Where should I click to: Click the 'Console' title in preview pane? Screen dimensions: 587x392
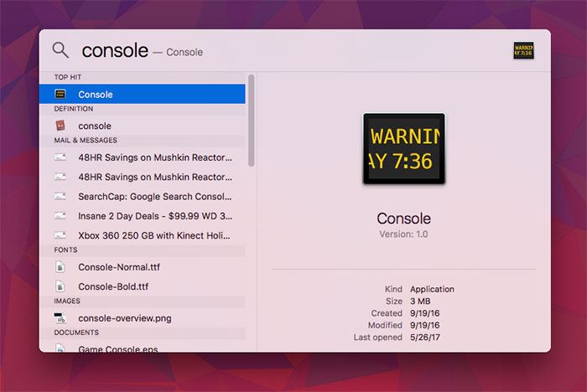point(403,219)
